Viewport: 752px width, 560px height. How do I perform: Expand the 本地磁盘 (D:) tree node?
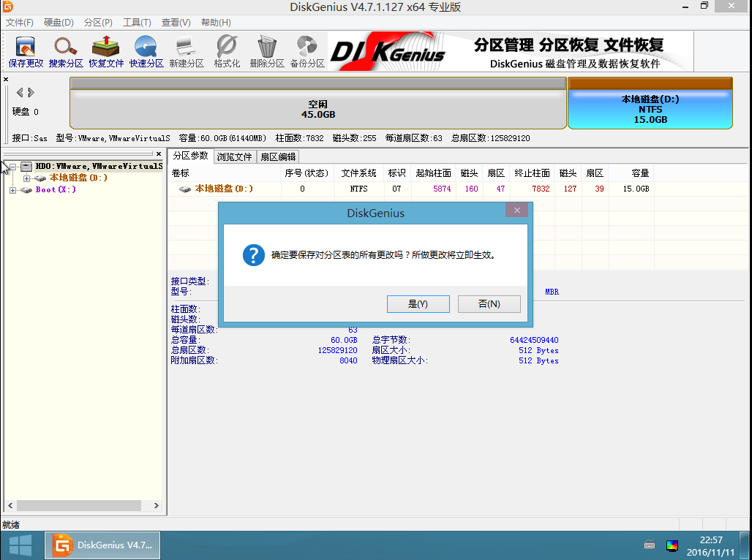pos(27,178)
